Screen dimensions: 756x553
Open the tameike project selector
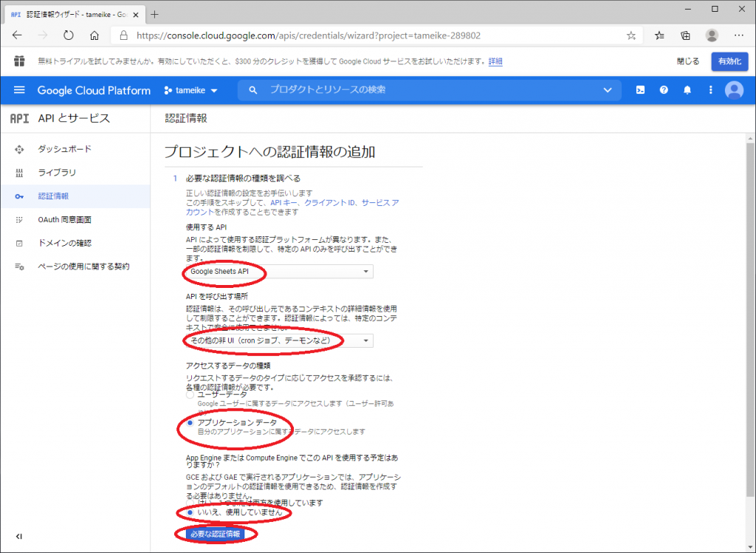190,90
